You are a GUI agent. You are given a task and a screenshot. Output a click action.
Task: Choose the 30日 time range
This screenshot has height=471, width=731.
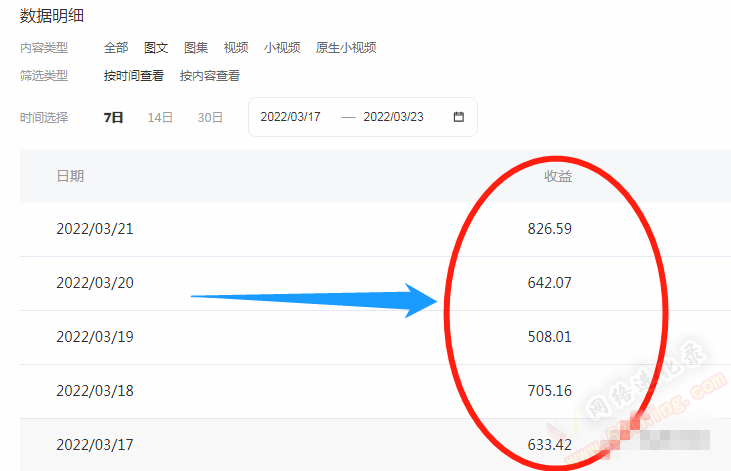pos(210,118)
